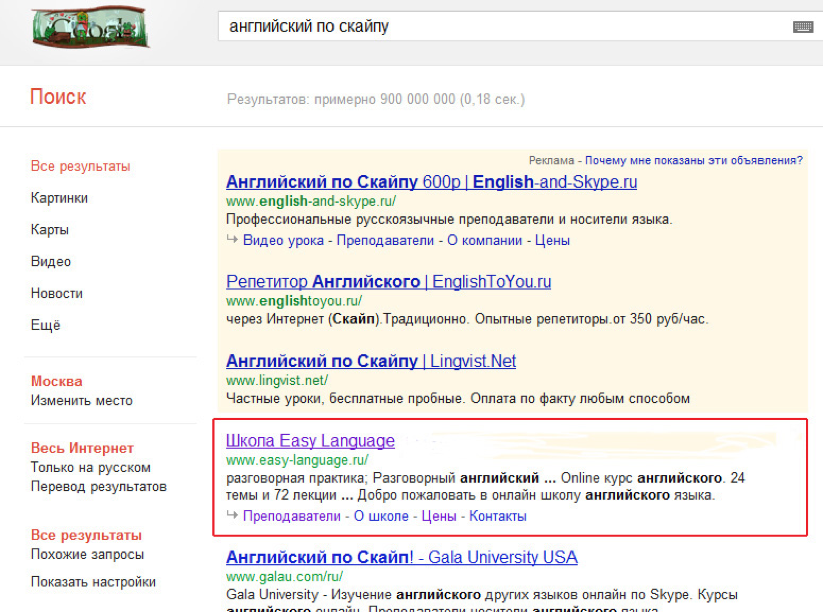Go to Новости results
Image resolution: width=823 pixels, height=612 pixels.
pyautogui.click(x=56, y=294)
